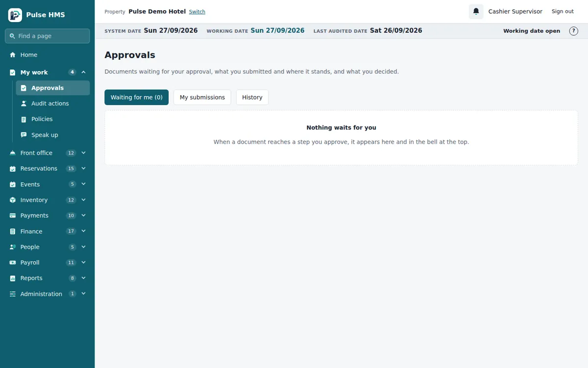Click the Policies document icon
This screenshot has height=368, width=588.
pos(24,119)
